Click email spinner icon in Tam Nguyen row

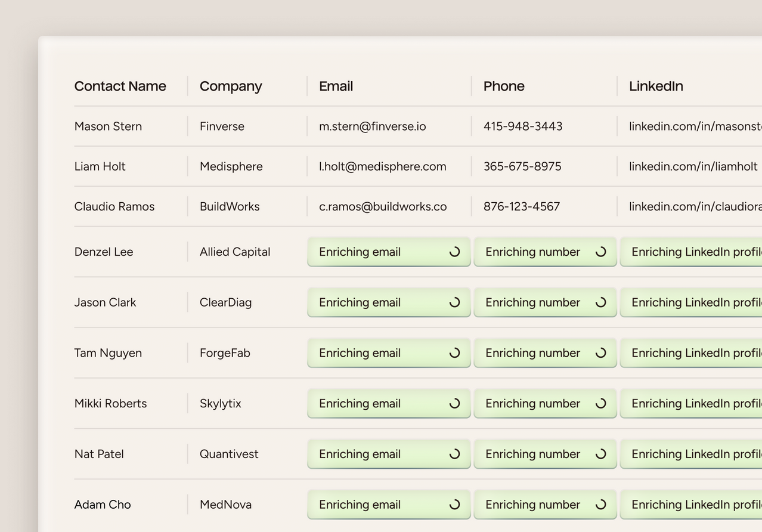[454, 353]
